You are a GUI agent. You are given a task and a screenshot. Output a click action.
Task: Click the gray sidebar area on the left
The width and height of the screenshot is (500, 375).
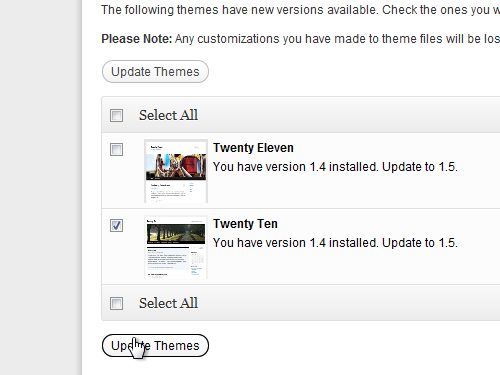tap(40, 187)
